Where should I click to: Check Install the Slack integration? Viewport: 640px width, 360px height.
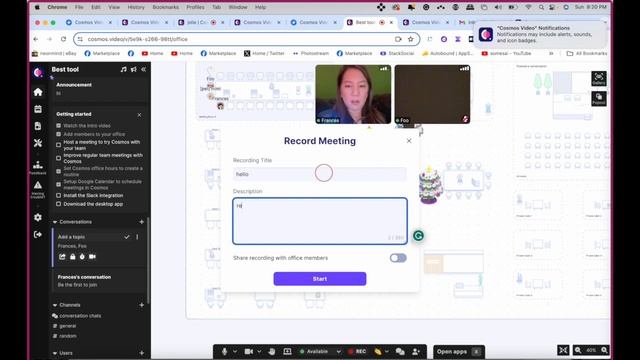pos(58,196)
